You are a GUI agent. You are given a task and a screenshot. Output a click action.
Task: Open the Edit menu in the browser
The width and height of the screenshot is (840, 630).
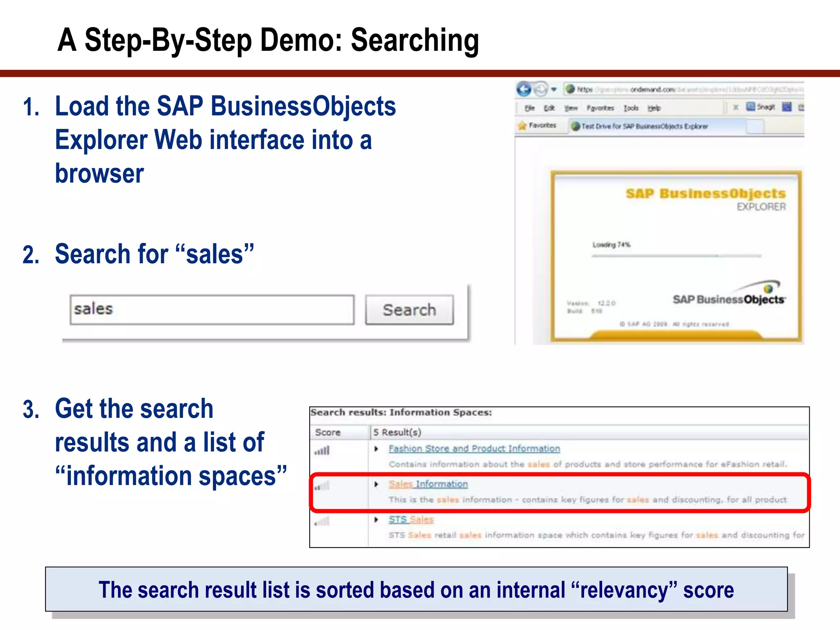tap(549, 108)
